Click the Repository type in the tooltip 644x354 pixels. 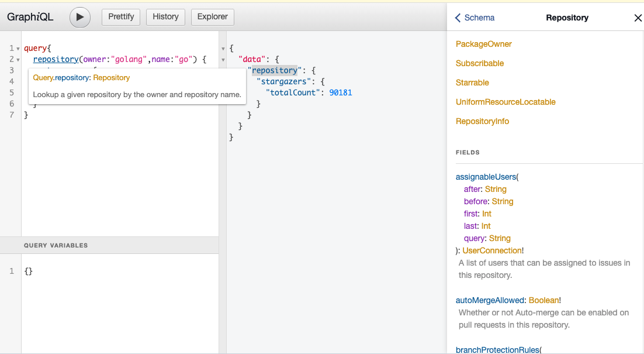pos(111,77)
